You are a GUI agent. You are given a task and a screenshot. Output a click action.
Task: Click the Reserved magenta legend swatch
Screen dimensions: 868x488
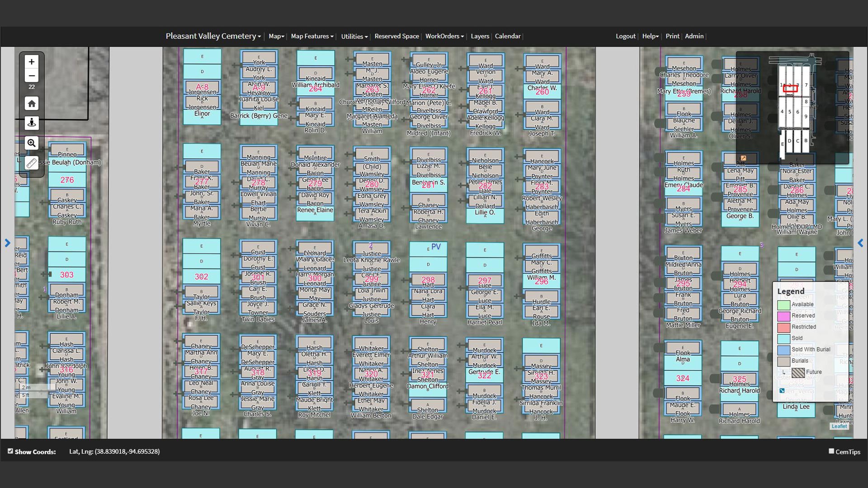click(783, 316)
